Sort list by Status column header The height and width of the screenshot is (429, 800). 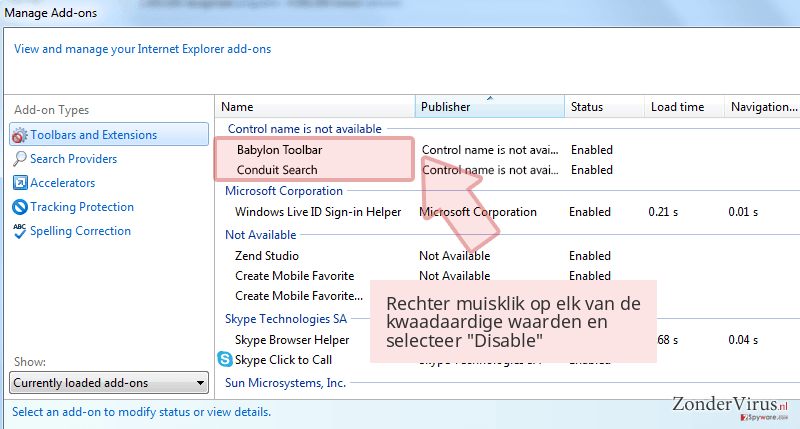(x=604, y=107)
